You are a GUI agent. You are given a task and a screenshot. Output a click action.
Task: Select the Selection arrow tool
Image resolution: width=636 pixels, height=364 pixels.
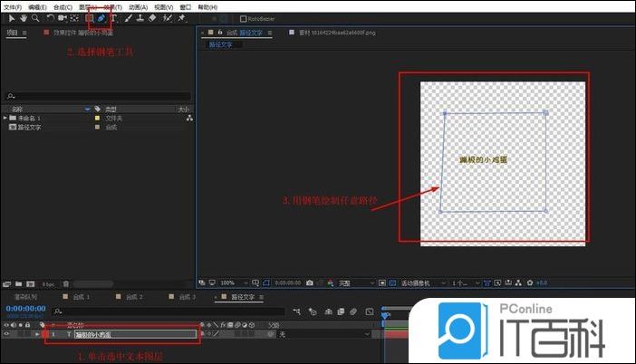(10, 17)
